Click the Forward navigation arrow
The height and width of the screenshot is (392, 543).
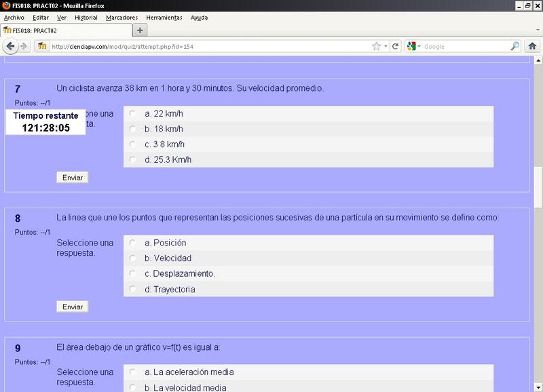[24, 46]
